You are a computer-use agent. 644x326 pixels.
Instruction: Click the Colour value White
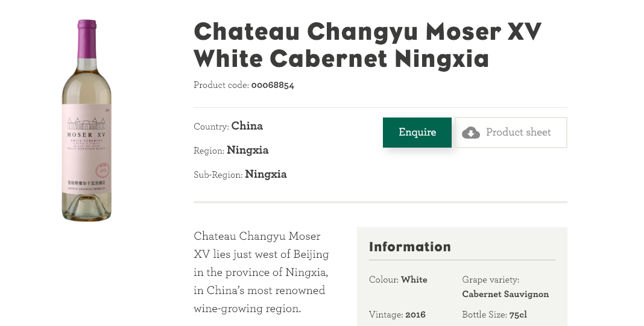click(x=414, y=280)
